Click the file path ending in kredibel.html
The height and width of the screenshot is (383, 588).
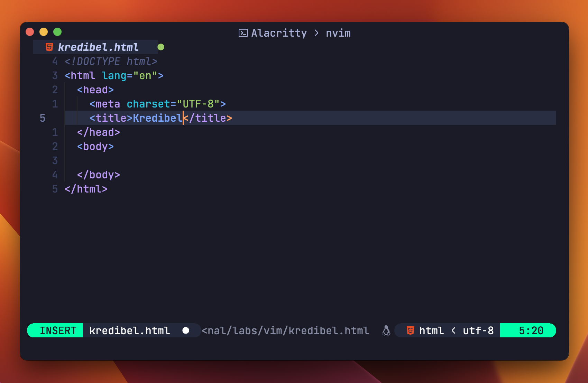pyautogui.click(x=285, y=330)
